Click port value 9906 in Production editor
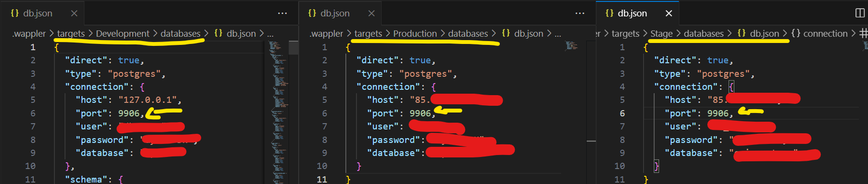This screenshot has width=868, height=184. coord(420,113)
